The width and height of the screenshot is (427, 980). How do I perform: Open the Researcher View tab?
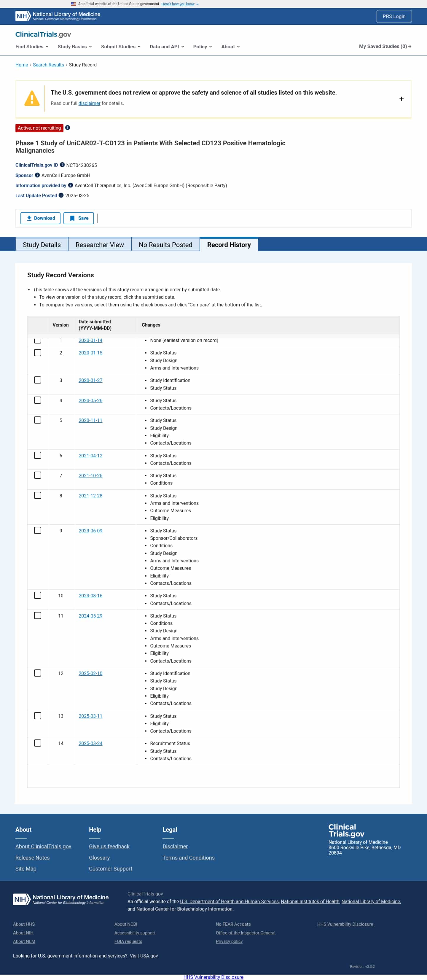[100, 245]
